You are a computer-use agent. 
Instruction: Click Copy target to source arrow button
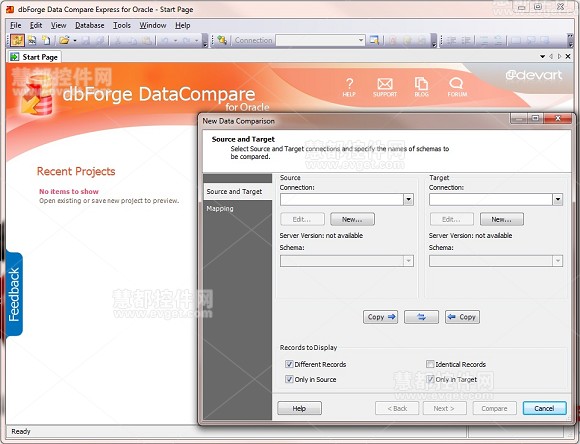click(x=462, y=317)
